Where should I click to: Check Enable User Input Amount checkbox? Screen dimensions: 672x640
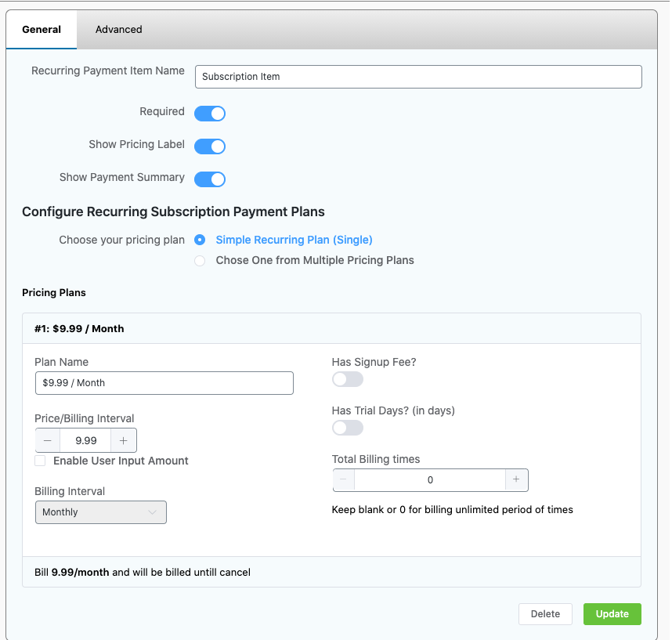40,461
